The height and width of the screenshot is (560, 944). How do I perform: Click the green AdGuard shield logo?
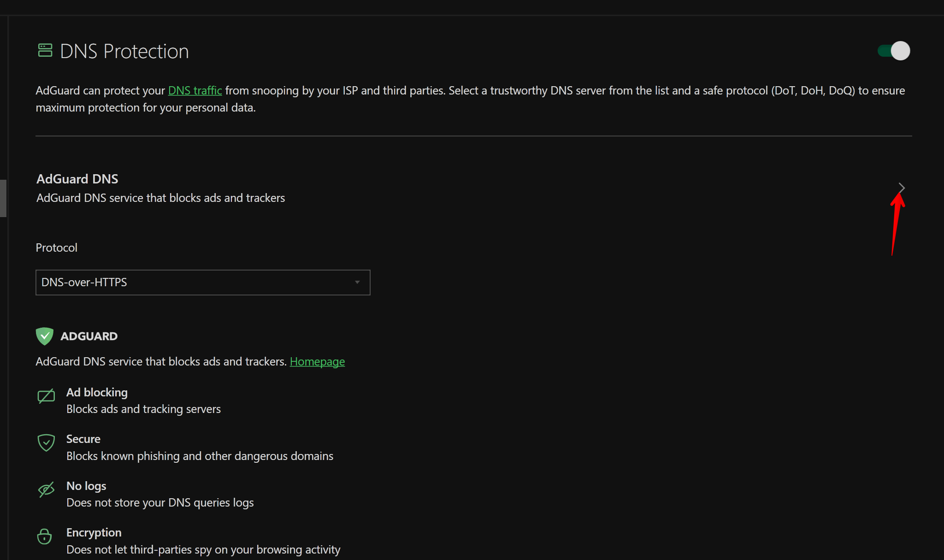point(44,336)
